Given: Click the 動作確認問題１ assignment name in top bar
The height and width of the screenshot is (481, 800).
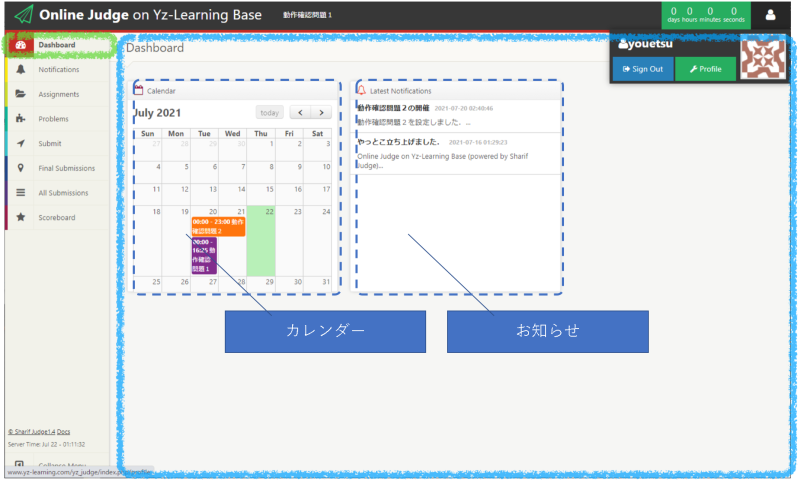Looking at the screenshot, I should coord(308,15).
